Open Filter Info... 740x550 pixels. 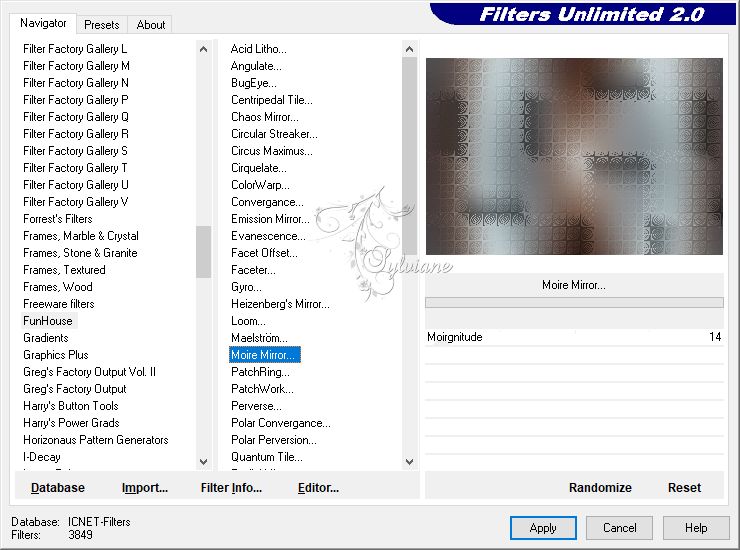[x=231, y=488]
